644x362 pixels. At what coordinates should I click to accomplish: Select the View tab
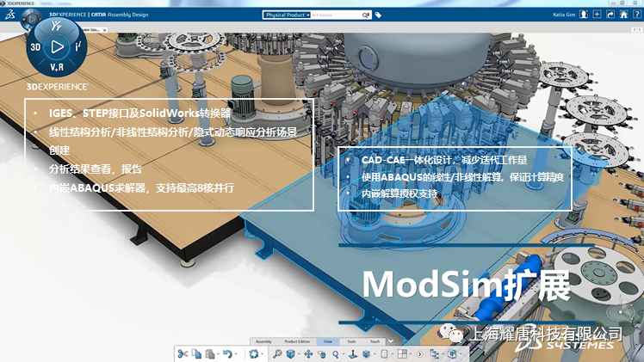(x=328, y=341)
